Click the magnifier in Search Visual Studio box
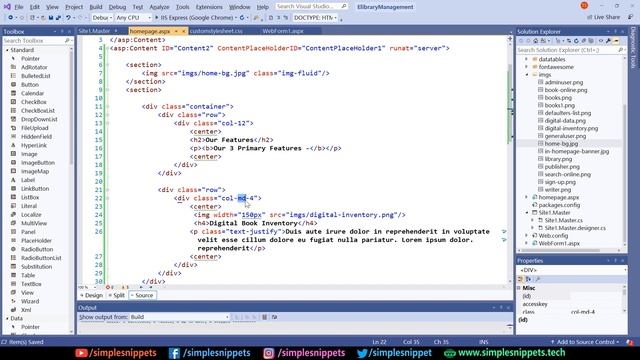Screen dimensions: 640x360 [x=344, y=7]
